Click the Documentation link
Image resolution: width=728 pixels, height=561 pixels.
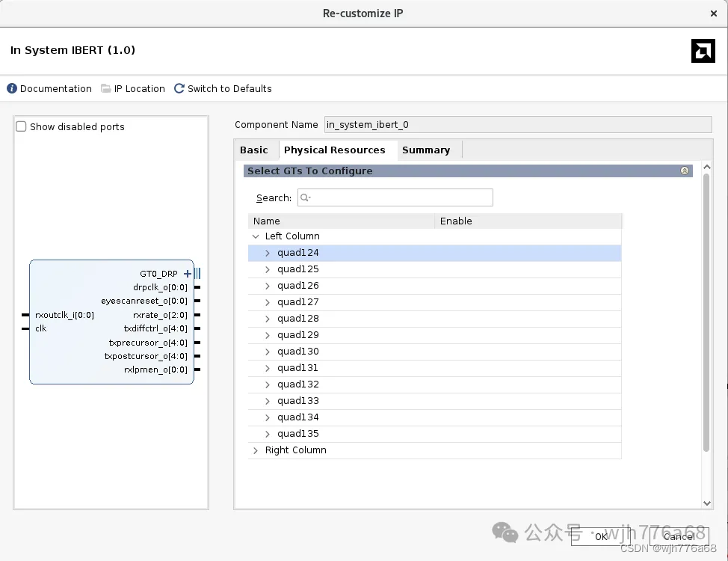tap(56, 88)
